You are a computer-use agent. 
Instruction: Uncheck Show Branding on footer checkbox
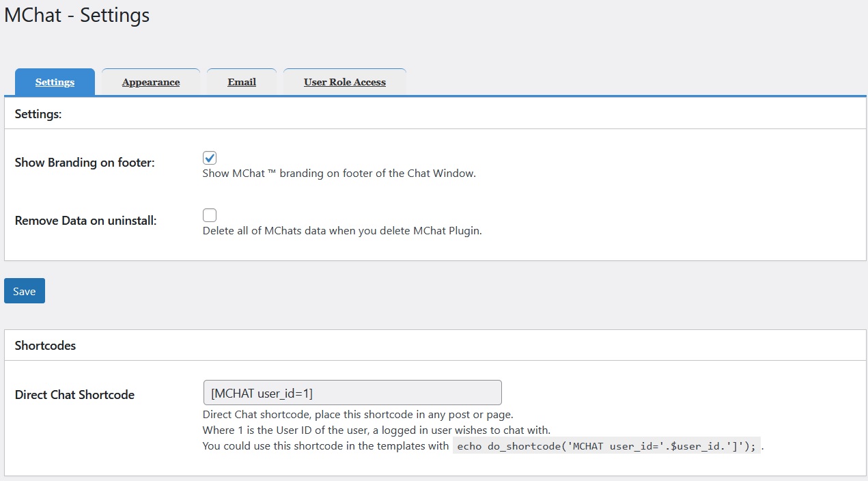(210, 158)
